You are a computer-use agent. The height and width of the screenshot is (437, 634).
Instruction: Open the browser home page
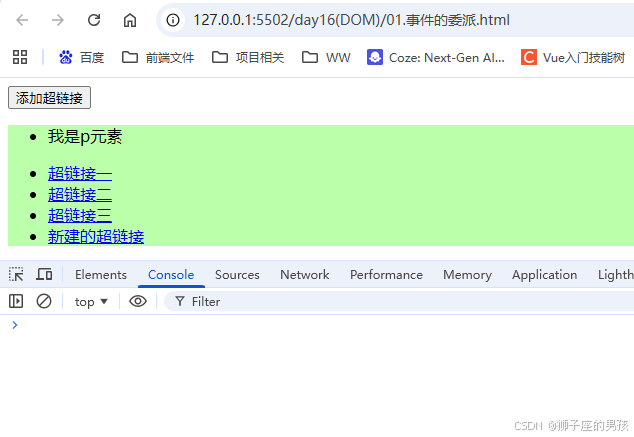coord(130,20)
